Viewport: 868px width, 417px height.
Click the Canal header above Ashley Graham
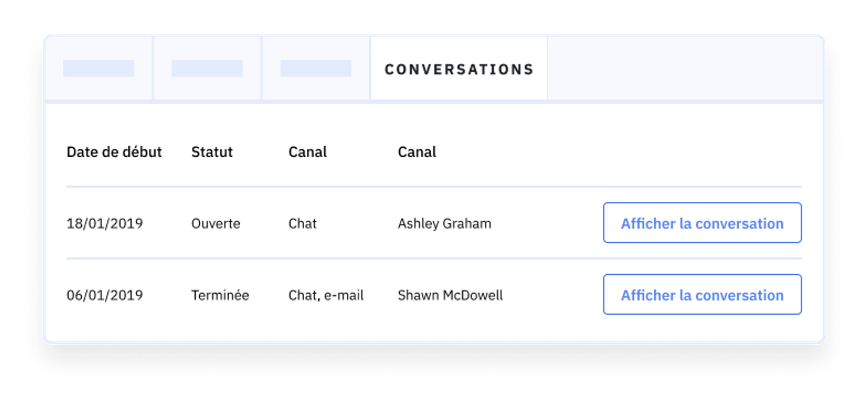coord(417,152)
